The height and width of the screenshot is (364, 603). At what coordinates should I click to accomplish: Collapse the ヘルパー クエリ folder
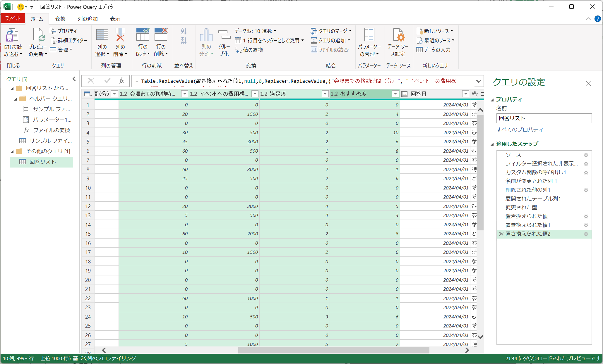pos(16,99)
